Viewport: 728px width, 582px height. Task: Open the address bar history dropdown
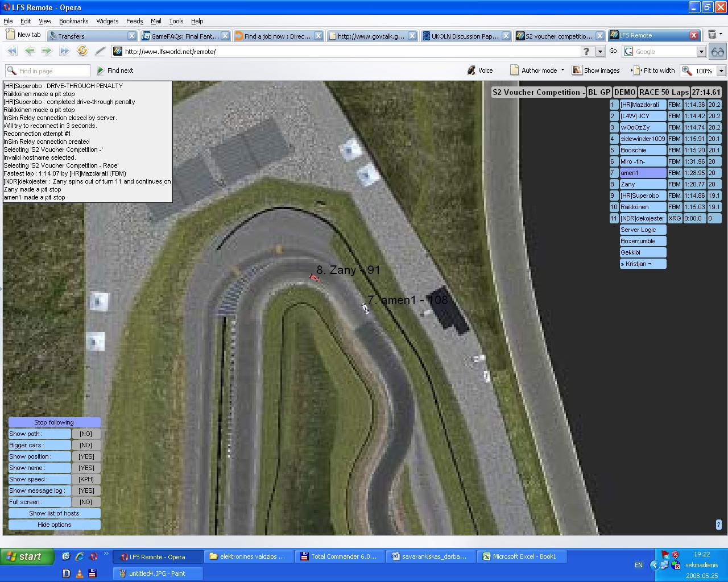599,51
